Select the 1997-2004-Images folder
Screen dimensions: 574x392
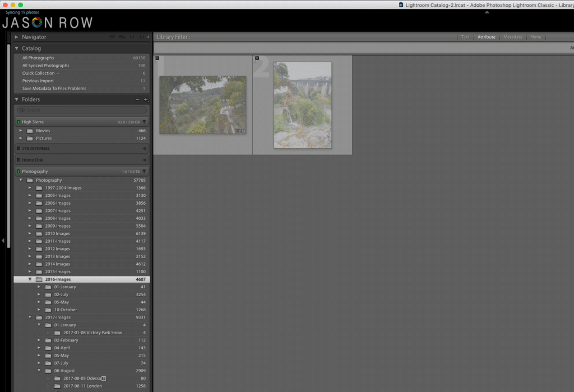[x=82, y=188]
